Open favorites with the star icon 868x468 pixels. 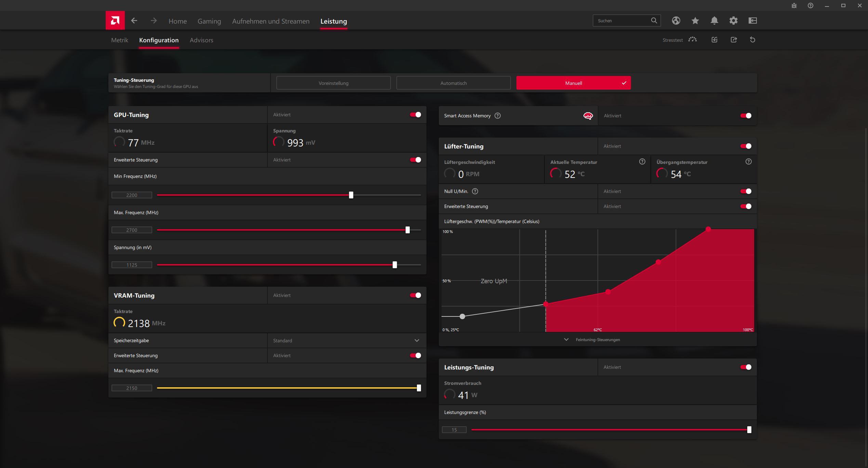tap(695, 21)
